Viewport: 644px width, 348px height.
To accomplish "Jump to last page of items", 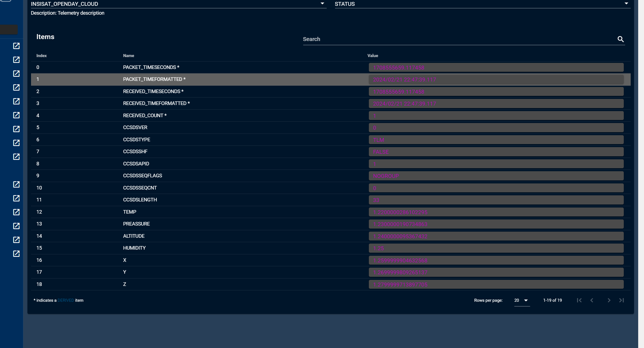I will 622,300.
